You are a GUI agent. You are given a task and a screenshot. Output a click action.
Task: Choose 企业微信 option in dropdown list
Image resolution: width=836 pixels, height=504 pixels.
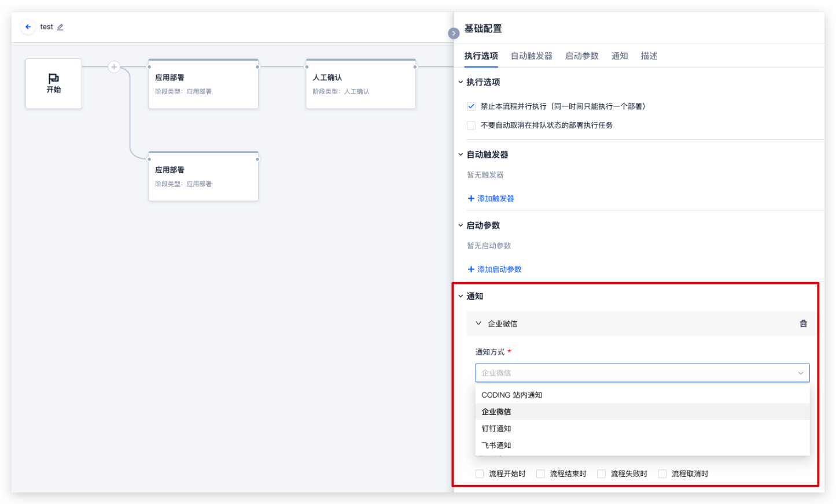642,412
